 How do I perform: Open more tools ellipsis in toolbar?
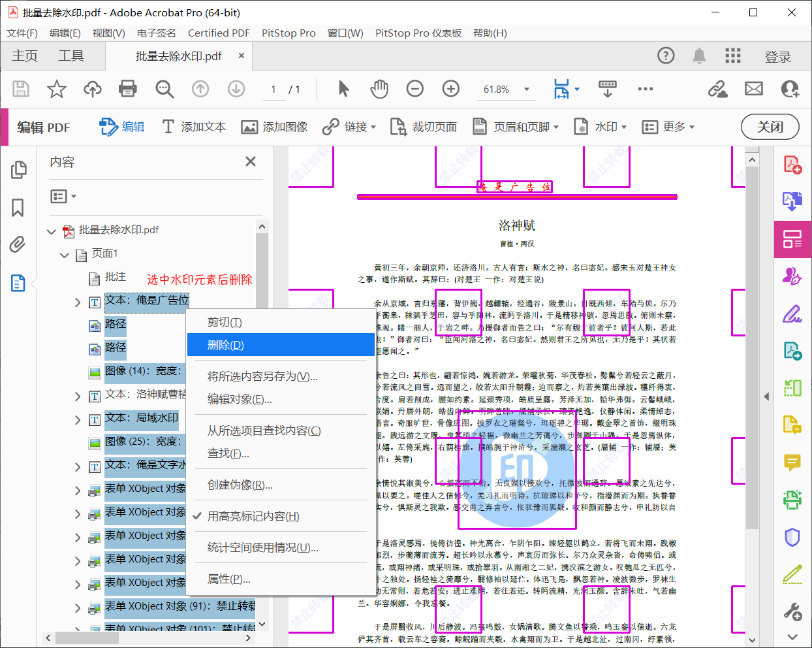[646, 89]
